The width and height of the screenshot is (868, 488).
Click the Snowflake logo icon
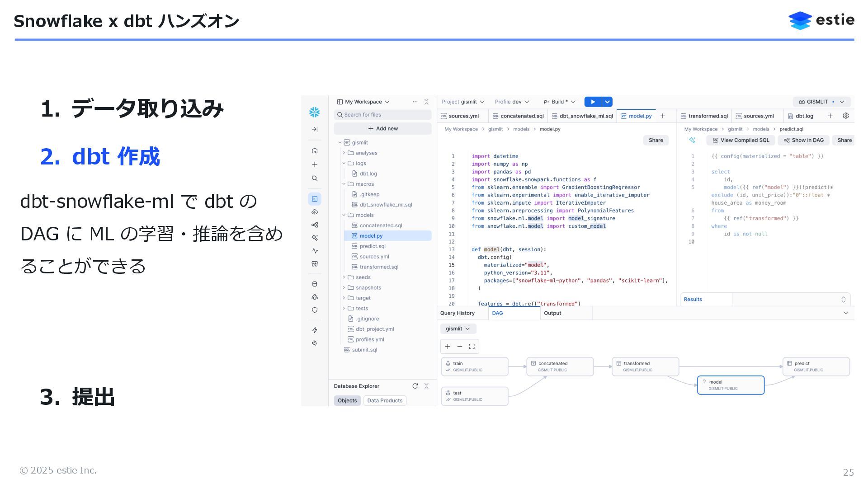[314, 112]
